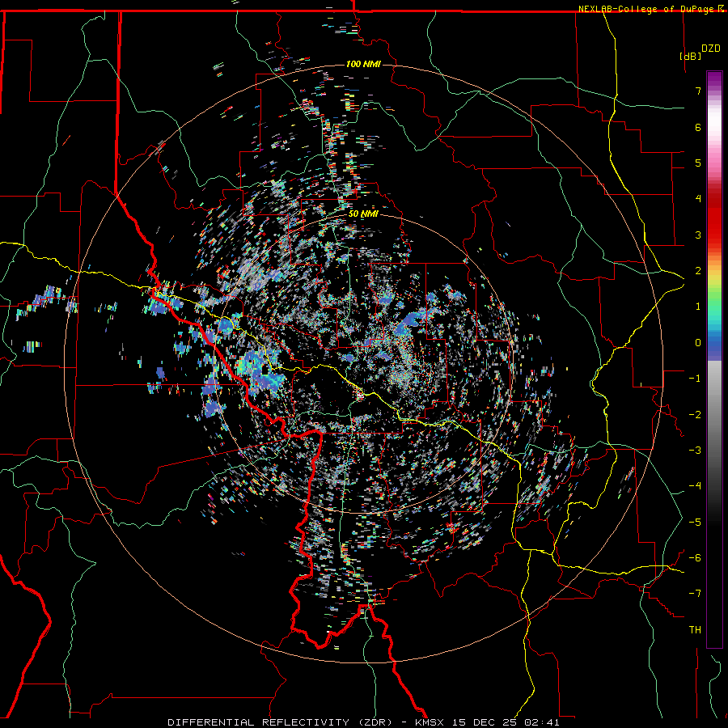This screenshot has height=728, width=728.
Task: Click the vertical ZDR color scale bar
Action: point(714,359)
